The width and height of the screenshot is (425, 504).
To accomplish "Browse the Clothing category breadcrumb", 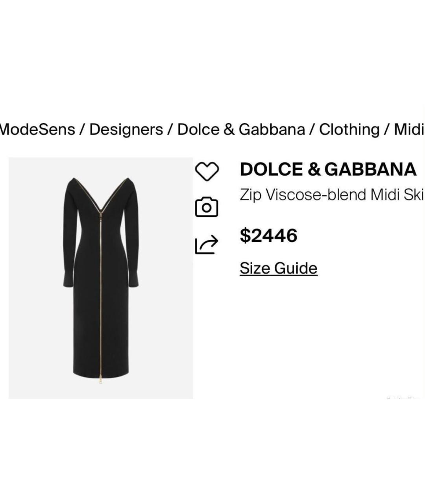I will (348, 129).
